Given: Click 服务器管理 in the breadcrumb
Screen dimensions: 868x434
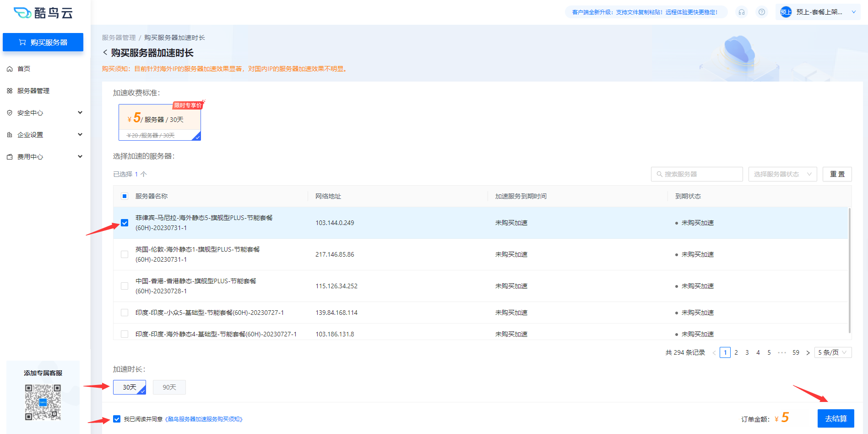Looking at the screenshot, I should 119,38.
